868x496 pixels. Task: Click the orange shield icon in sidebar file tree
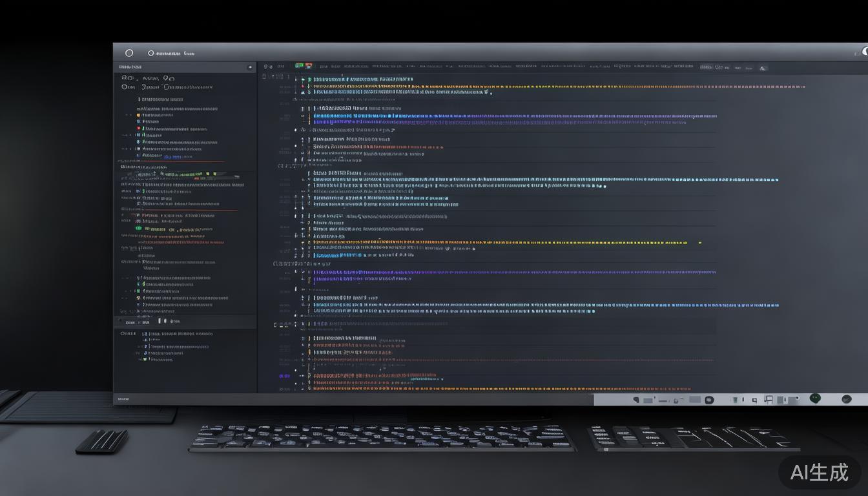[x=138, y=116]
